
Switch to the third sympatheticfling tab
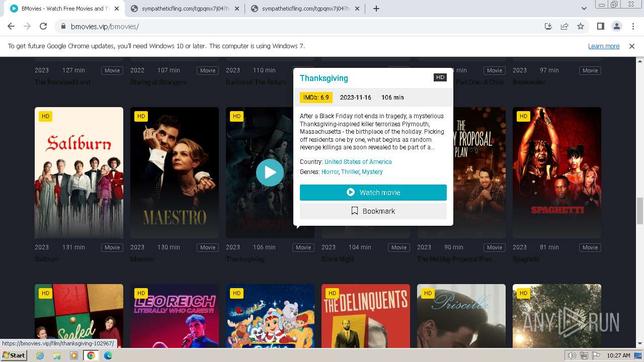[305, 9]
